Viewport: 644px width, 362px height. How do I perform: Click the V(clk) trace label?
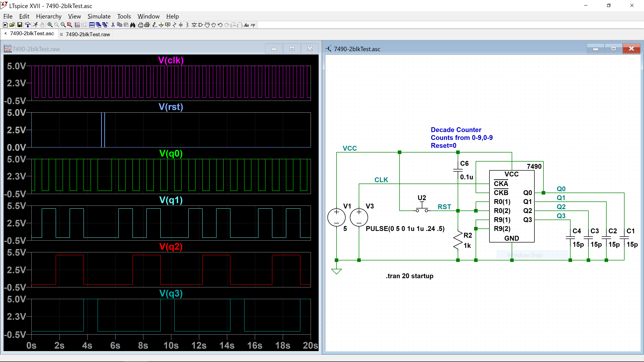tap(171, 60)
